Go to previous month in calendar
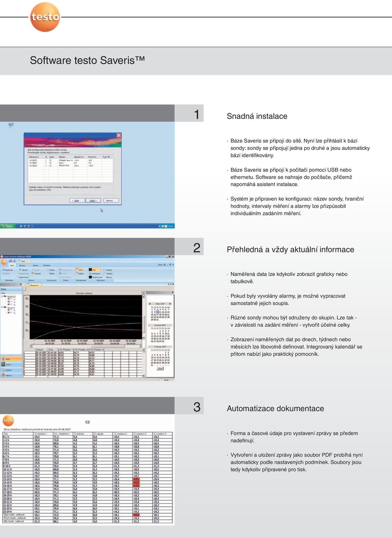This screenshot has width=392, height=538. pyautogui.click(x=149, y=304)
